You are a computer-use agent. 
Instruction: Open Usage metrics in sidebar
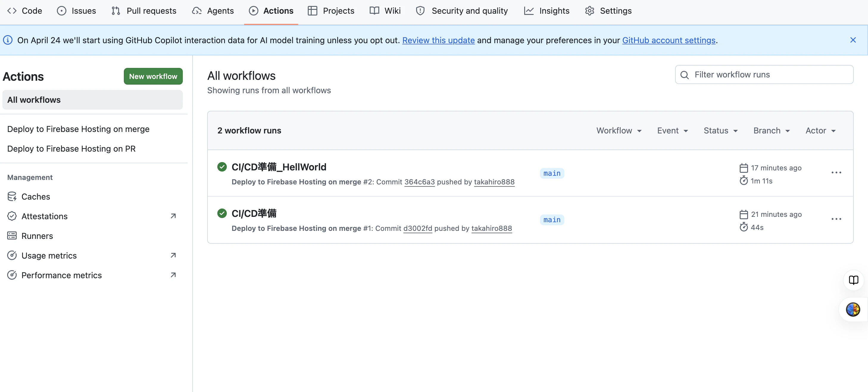49,256
